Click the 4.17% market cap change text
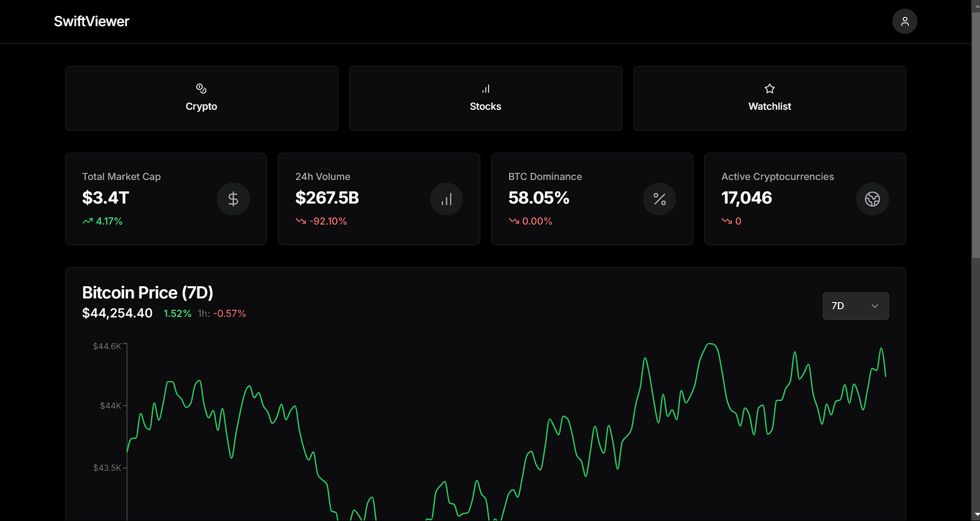Screen dimensions: 980x521 coord(109,221)
